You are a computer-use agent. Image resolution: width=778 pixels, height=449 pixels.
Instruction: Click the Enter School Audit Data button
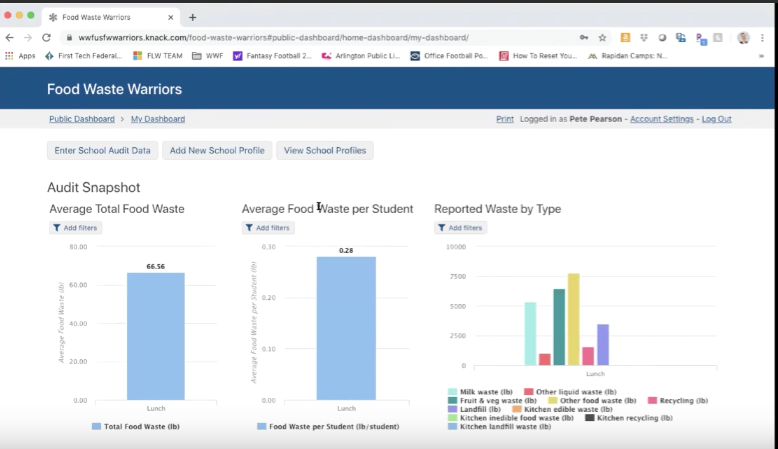point(102,150)
